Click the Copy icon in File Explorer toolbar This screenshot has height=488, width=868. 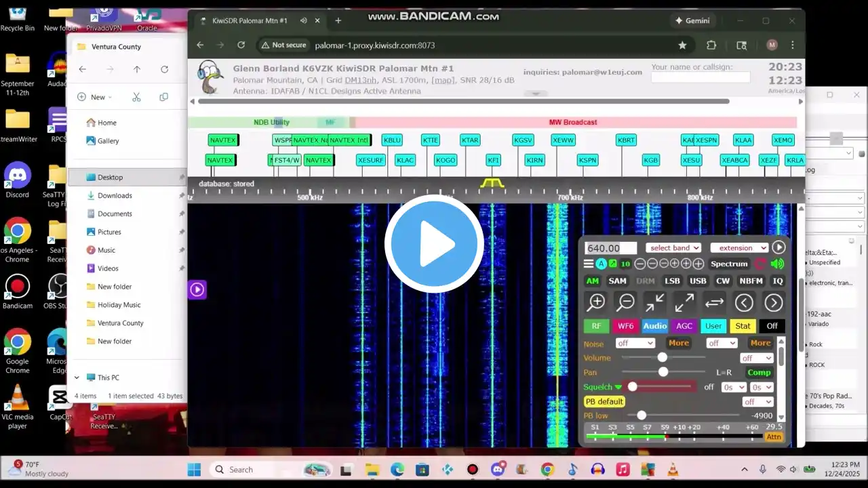[x=163, y=97]
